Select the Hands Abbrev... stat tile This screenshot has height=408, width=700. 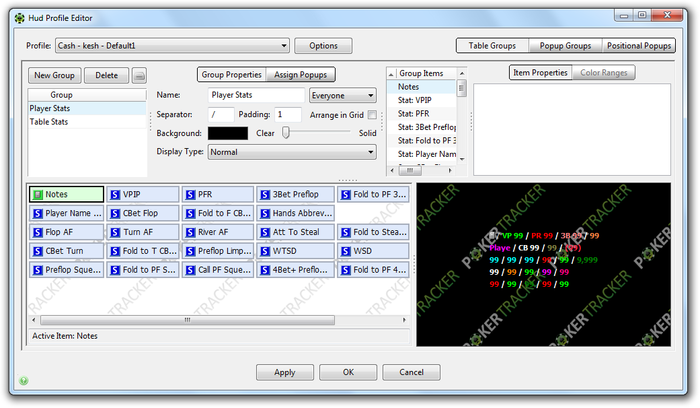point(296,213)
